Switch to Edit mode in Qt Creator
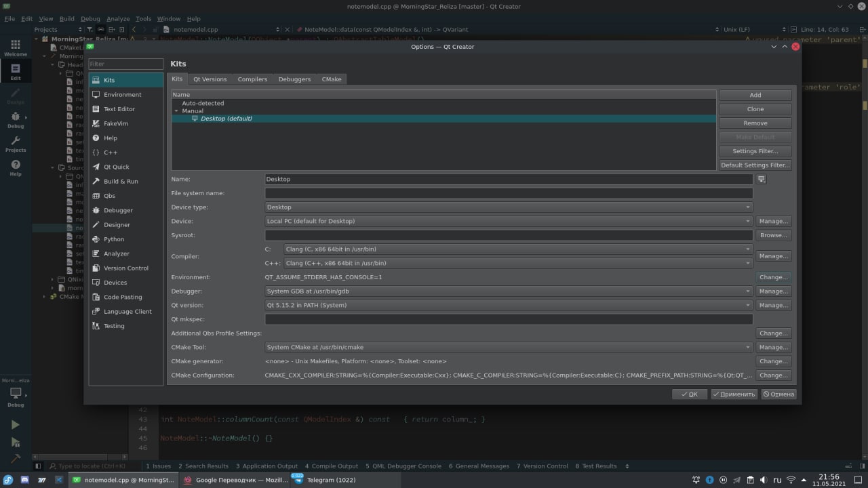Viewport: 868px width, 488px height. tap(16, 70)
